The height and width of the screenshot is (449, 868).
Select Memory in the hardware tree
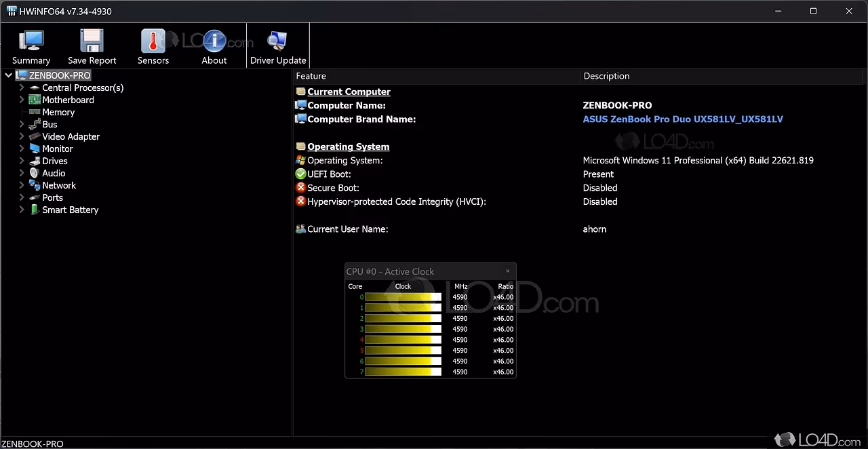(x=58, y=112)
